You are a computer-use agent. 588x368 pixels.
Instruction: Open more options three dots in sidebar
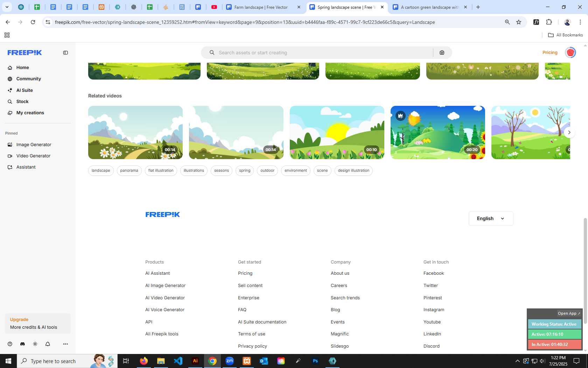[x=65, y=344]
